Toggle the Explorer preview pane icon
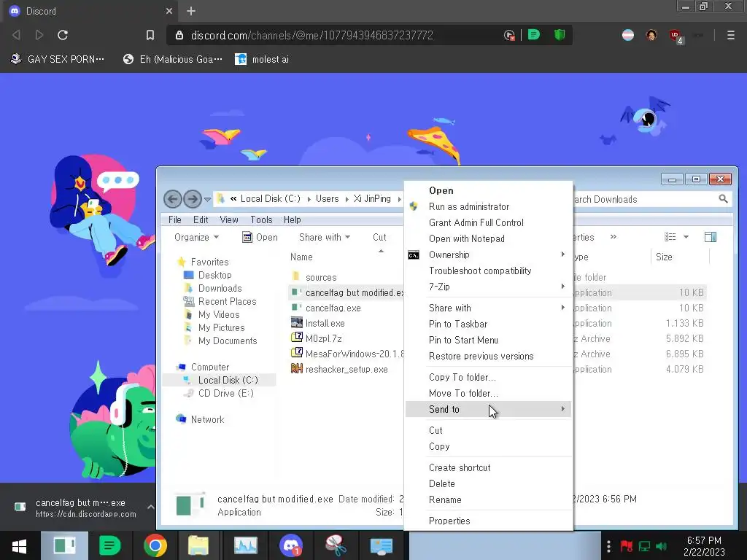Screen dimensions: 747x560 711,237
